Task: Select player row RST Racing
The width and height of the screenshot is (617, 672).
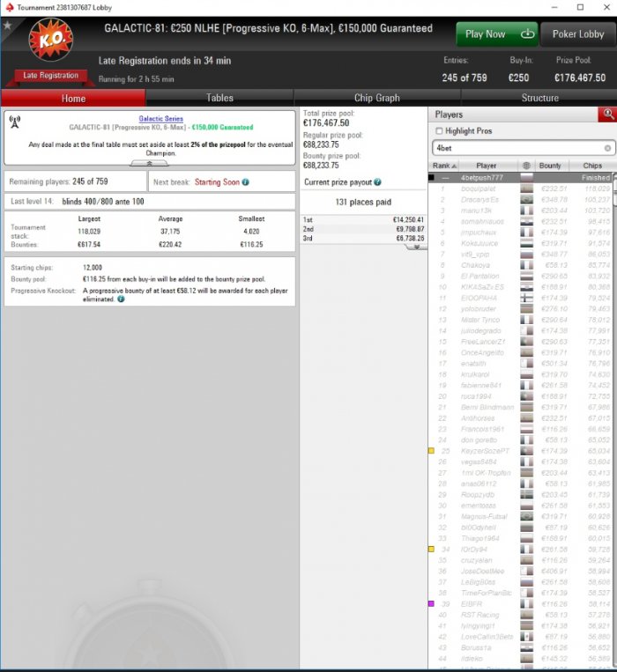Action: (x=520, y=615)
